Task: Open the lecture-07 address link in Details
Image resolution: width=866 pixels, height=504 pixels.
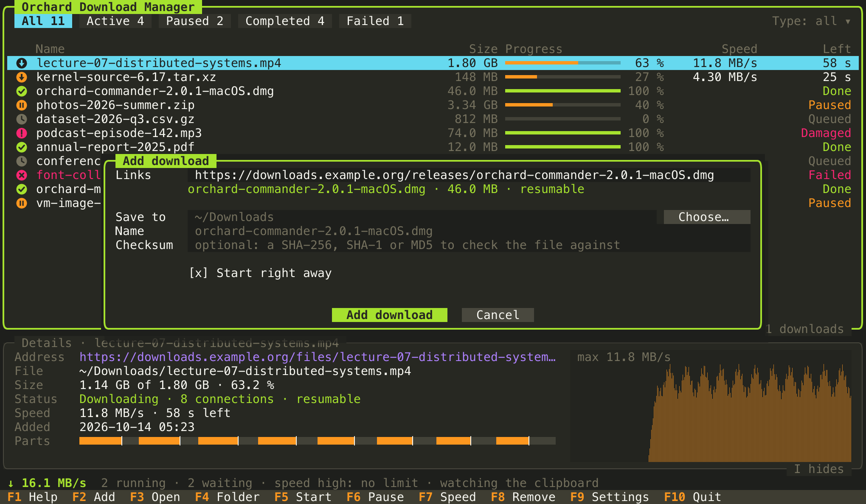Action: [318, 357]
